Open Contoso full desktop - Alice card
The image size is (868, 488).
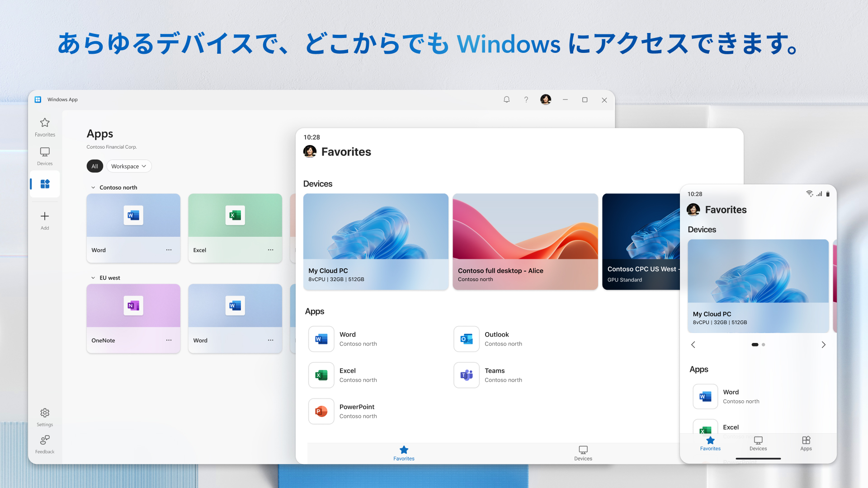(525, 242)
